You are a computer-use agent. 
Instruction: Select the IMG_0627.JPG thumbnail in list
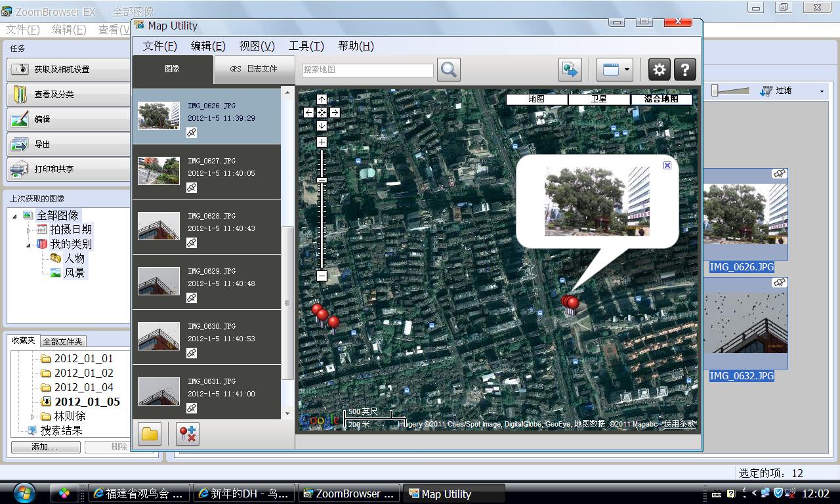coord(159,171)
